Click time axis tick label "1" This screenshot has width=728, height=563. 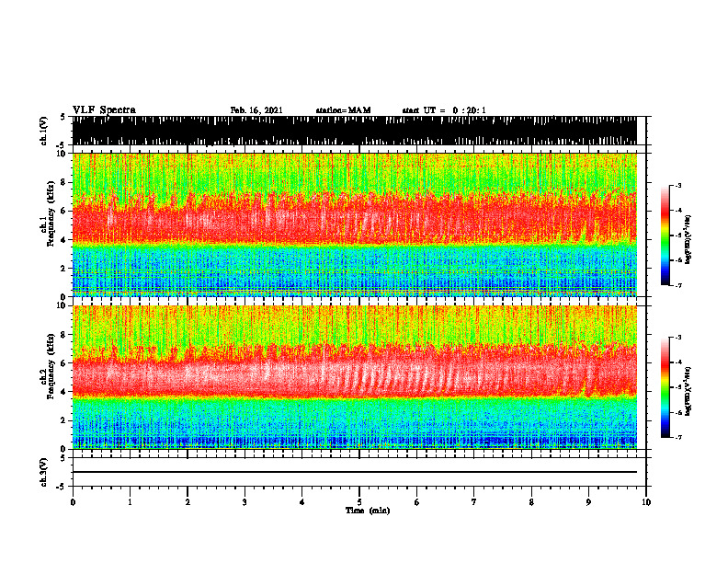coord(130,502)
